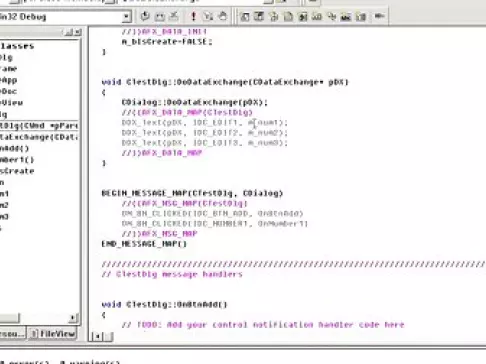Select DoDataExchange member in class tree
This screenshot has height=364, width=486.
click(39, 137)
